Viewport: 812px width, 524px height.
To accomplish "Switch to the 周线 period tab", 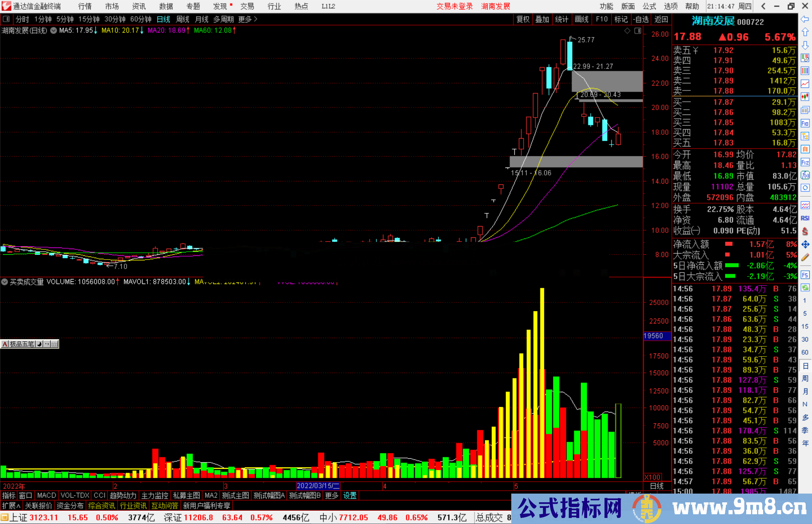I will [183, 19].
